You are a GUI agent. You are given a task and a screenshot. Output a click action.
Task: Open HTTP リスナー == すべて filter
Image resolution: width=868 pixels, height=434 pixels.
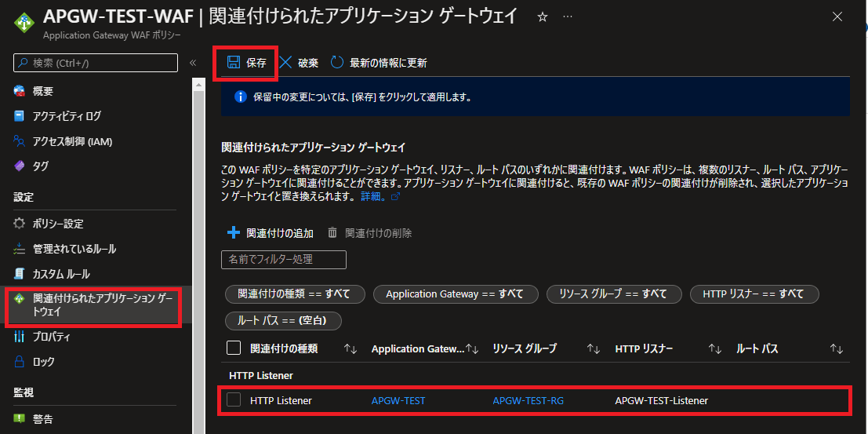click(x=754, y=294)
